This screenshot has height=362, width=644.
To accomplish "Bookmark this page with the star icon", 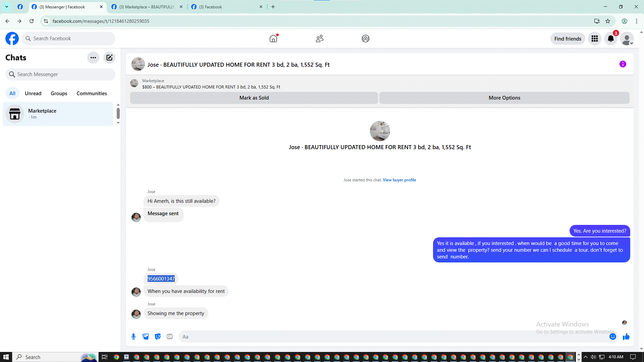I will (608, 21).
